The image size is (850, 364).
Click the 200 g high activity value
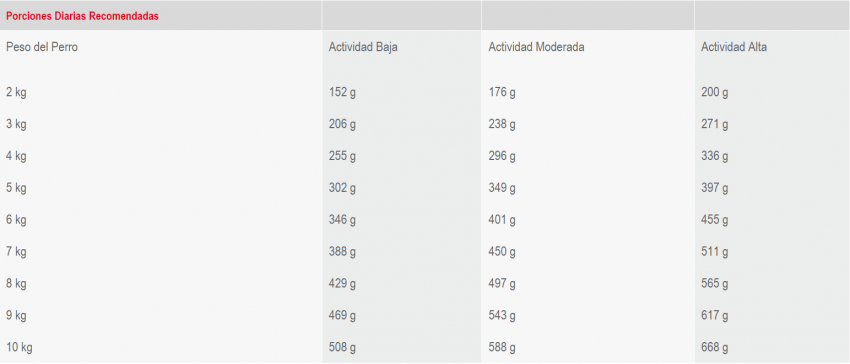click(714, 92)
